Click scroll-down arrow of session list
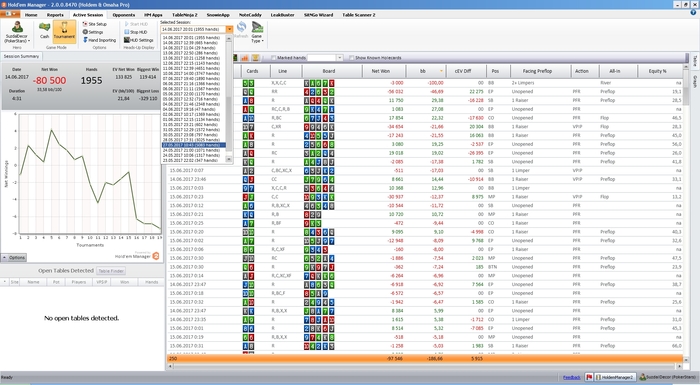This screenshot has height=385, width=700. (x=229, y=159)
